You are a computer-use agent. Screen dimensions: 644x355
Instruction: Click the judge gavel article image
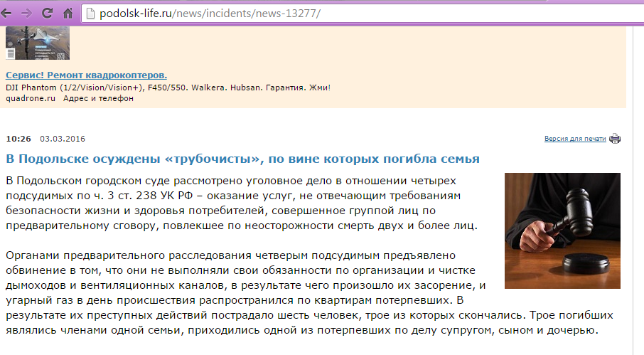(562, 231)
